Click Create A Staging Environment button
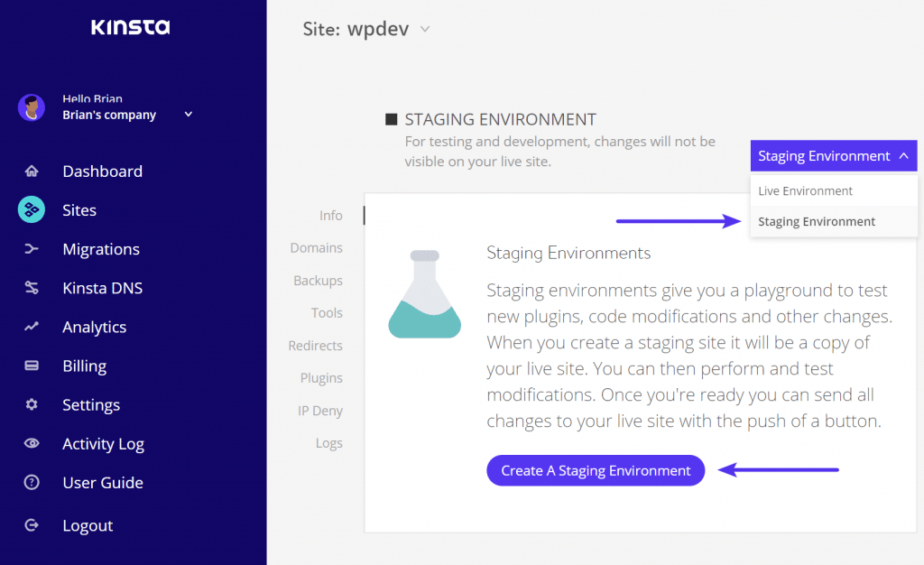Screen dimensions: 924x565 coord(596,471)
